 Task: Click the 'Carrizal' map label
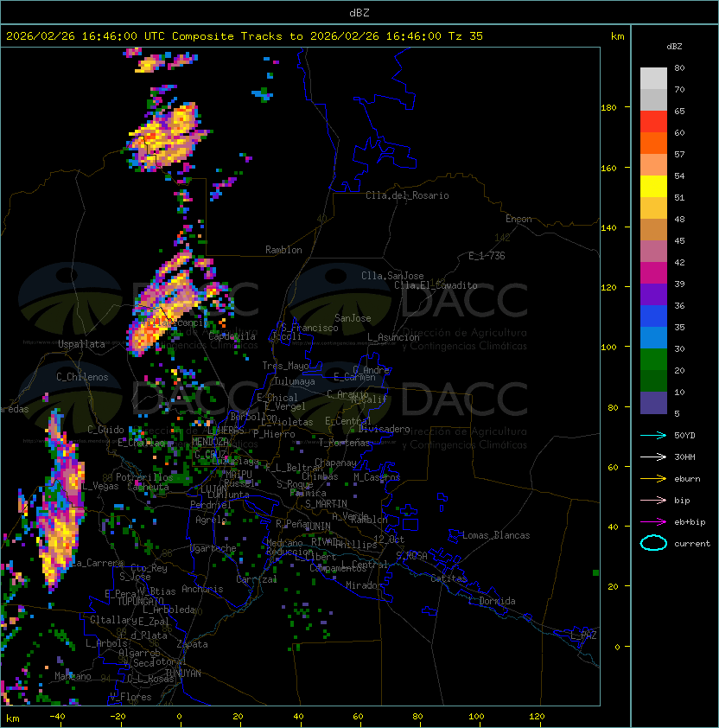point(257,579)
